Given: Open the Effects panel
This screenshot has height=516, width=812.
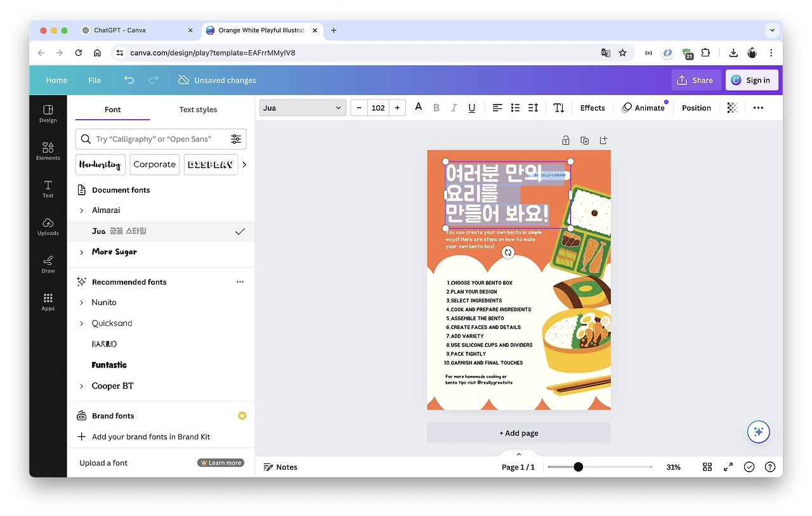Looking at the screenshot, I should (x=593, y=108).
